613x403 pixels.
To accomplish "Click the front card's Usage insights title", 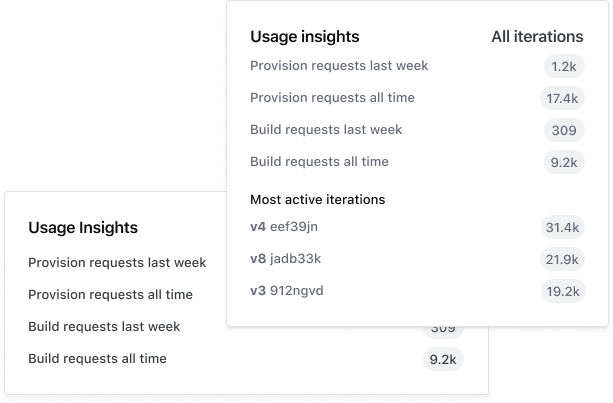I will (x=304, y=36).
